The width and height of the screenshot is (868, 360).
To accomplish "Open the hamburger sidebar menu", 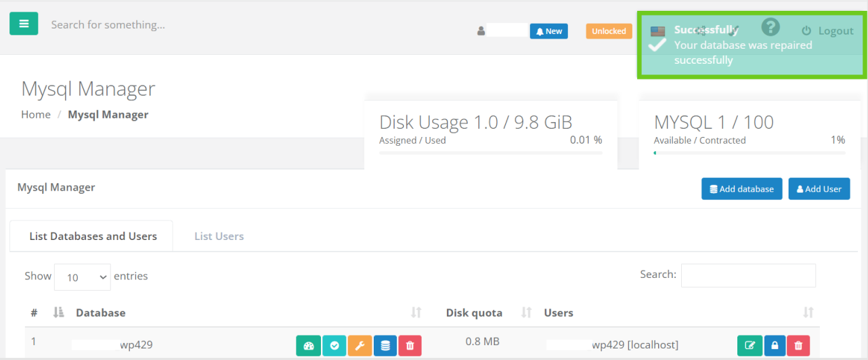I will 24,24.
